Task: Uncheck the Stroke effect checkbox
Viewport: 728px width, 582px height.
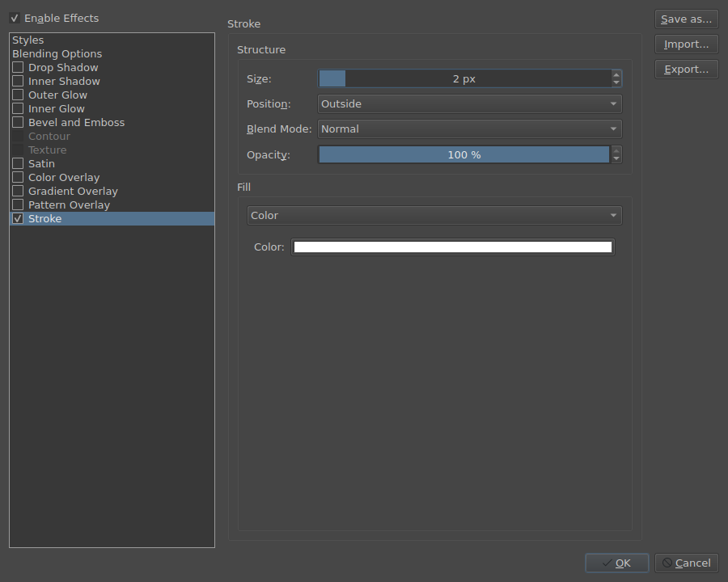Action: [x=18, y=218]
